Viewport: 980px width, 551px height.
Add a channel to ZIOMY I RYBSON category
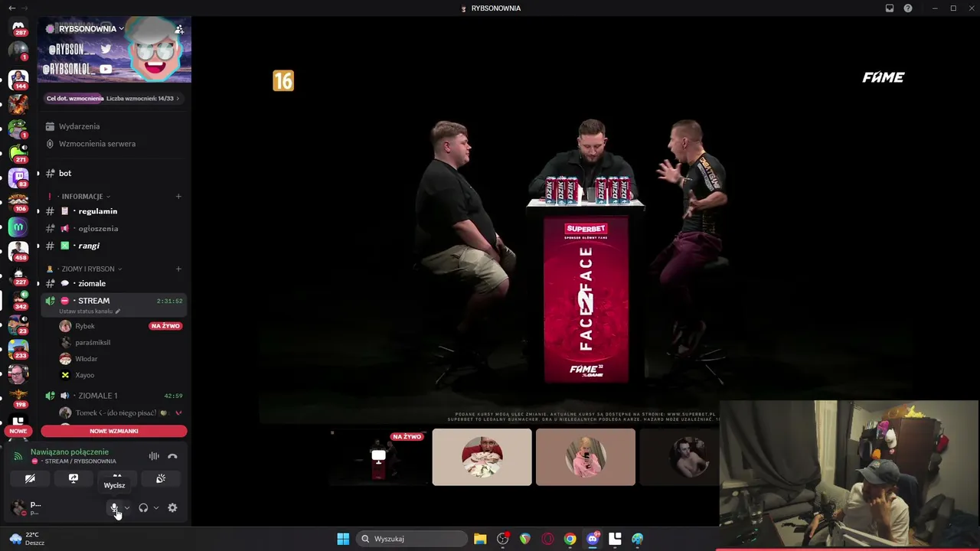[178, 269]
